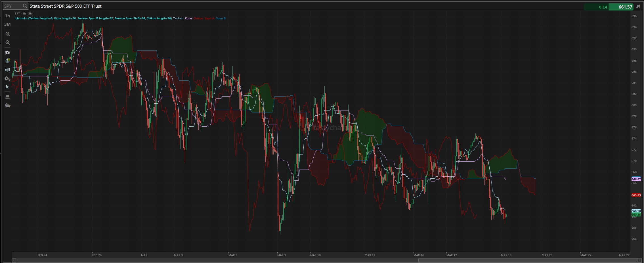Click the FEB 24 date axis label
The image size is (644, 263).
[42, 255]
